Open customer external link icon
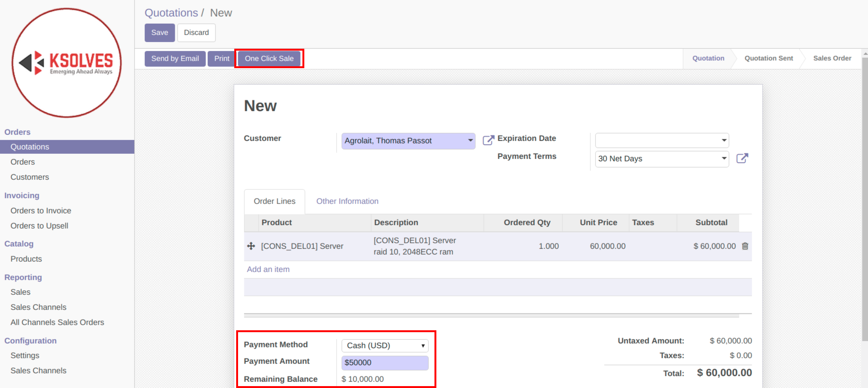 pos(488,140)
